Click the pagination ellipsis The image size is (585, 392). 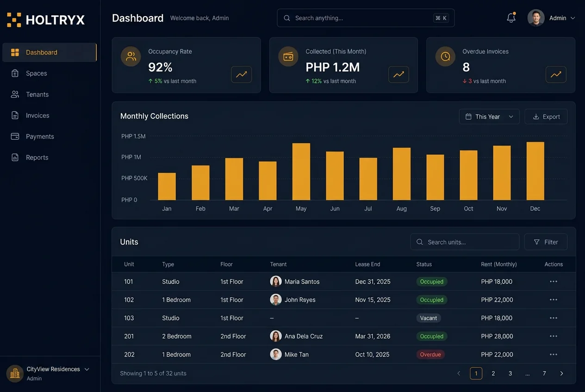[x=528, y=374]
